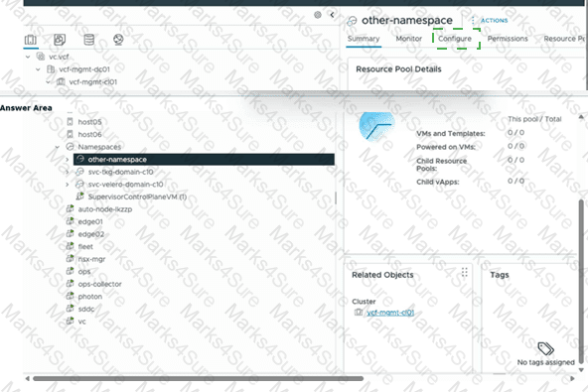Click the scroll left arrow at bottom
Screen dimensions: 588x392
[27, 378]
